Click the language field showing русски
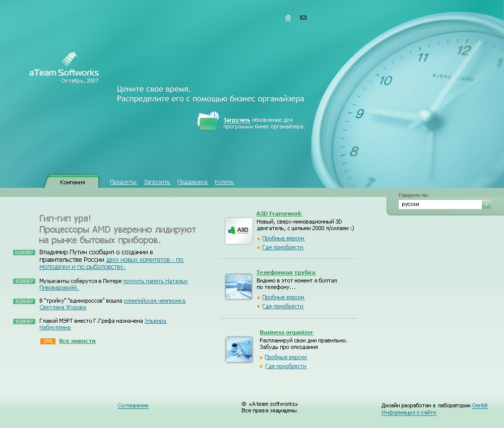The height and width of the screenshot is (428, 504). tap(439, 204)
